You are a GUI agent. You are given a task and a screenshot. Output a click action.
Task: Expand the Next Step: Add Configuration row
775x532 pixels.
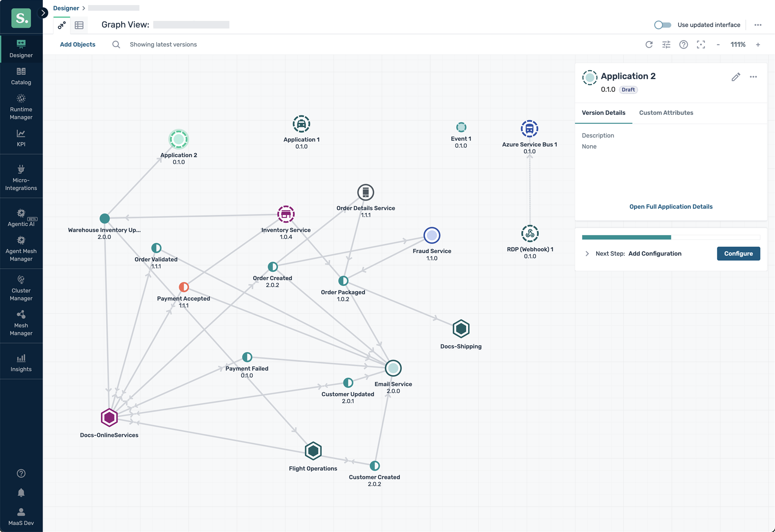(x=587, y=254)
